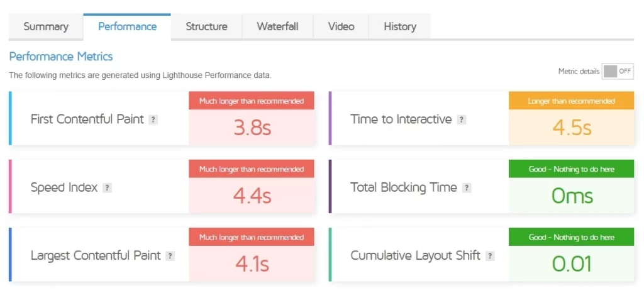Click the 0ms Total Blocking Time value
The height and width of the screenshot is (293, 644).
(572, 196)
